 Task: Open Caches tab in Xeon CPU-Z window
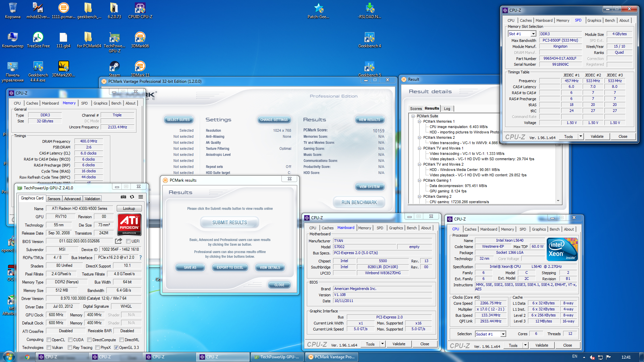(470, 229)
